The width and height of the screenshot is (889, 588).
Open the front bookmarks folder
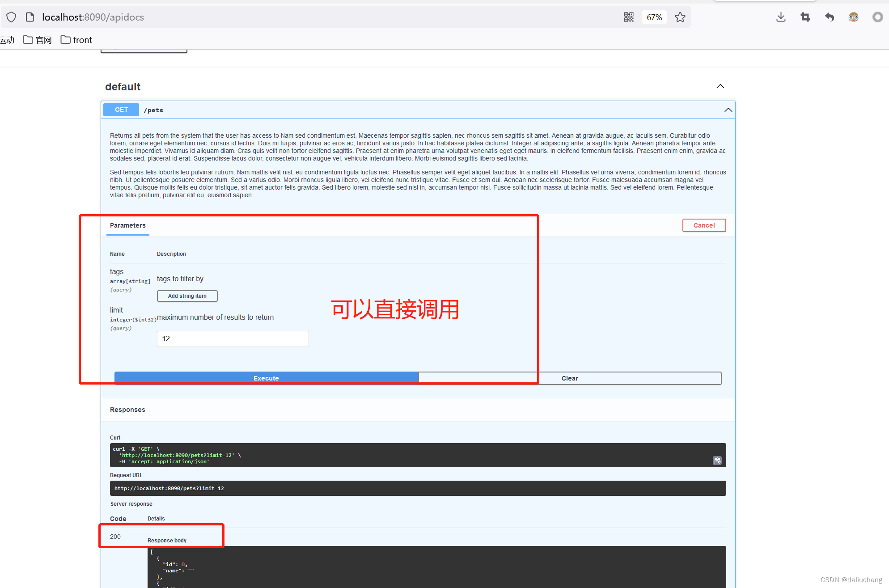[76, 40]
